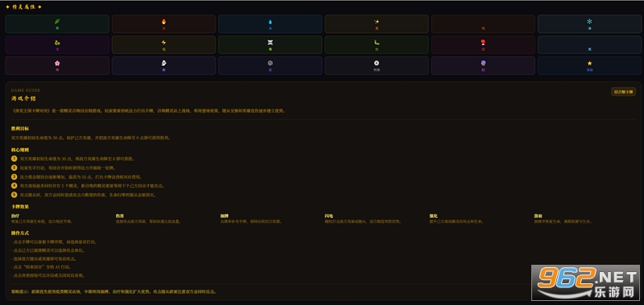
Task: Click the 操作方式 subheading
Action: point(20,233)
